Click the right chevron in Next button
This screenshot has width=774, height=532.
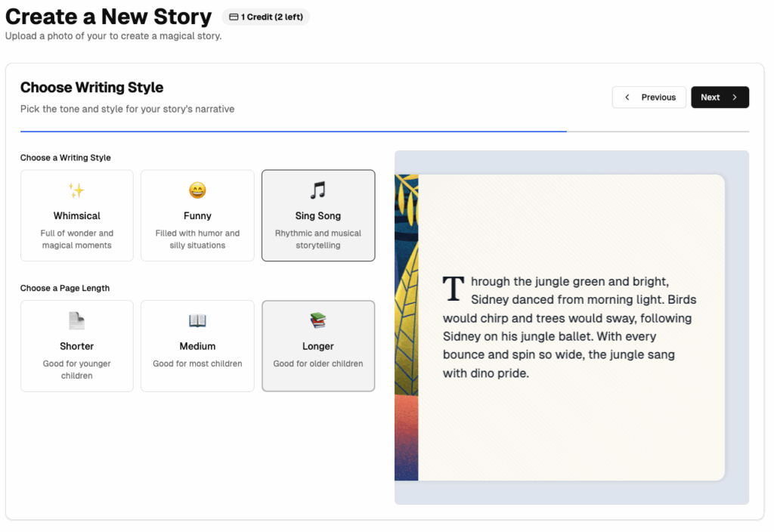734,97
